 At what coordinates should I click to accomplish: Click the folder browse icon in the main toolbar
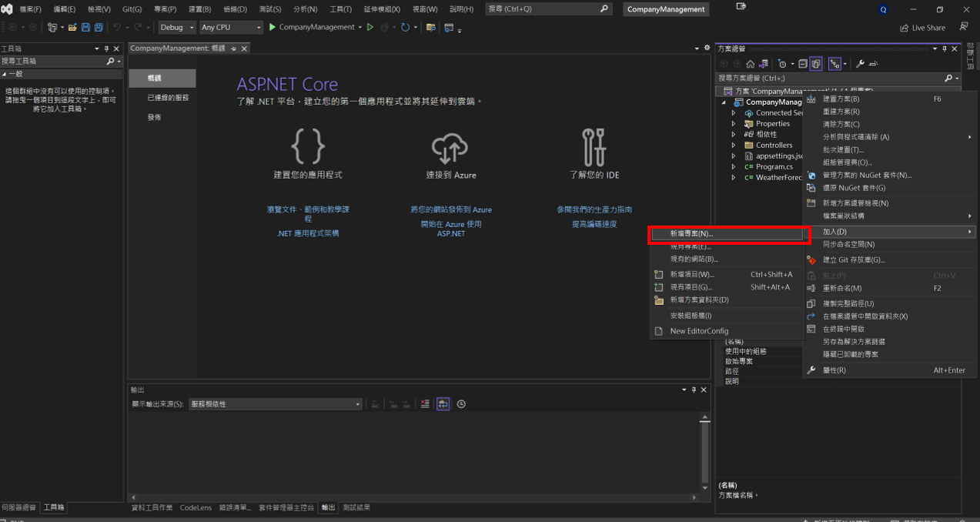click(430, 27)
